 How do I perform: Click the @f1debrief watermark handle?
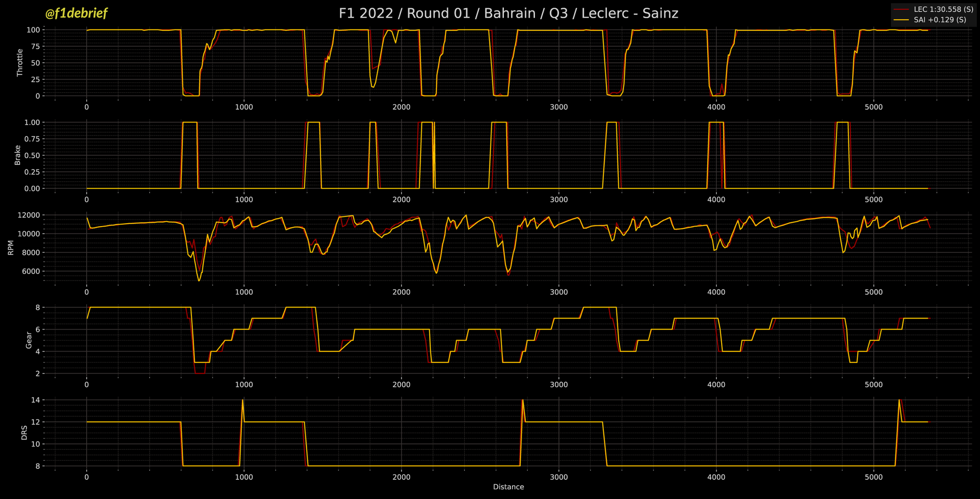pos(76,13)
